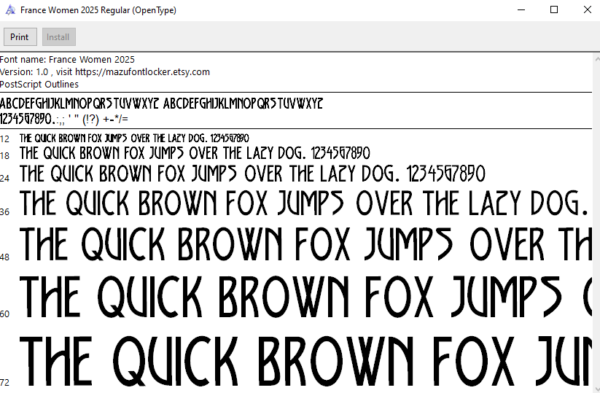Click the Font name: France Women 2025 line
The height and width of the screenshot is (393, 600).
(x=67, y=60)
